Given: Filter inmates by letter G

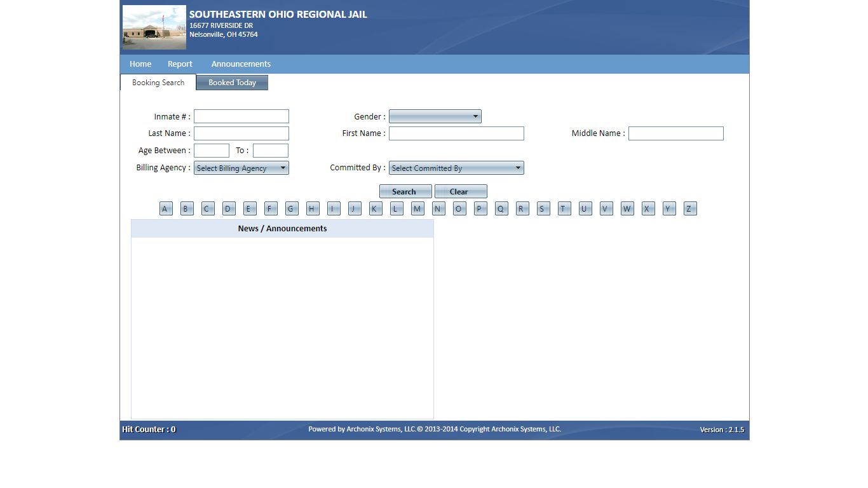Looking at the screenshot, I should (292, 208).
